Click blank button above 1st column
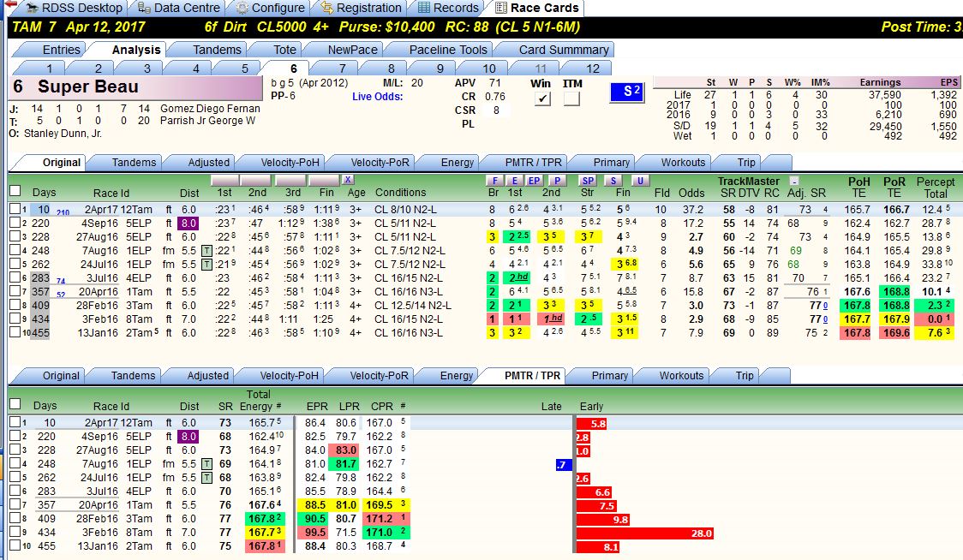Image resolution: width=963 pixels, height=560 pixels. (224, 180)
